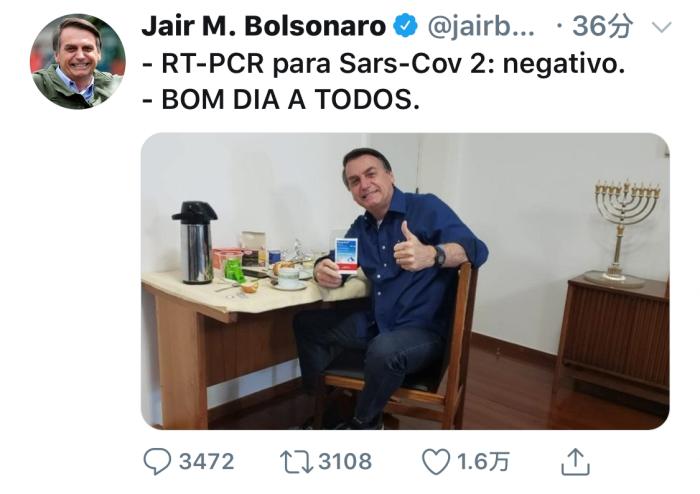View the 3108 retweets count
The image size is (700, 494).
pos(345,462)
